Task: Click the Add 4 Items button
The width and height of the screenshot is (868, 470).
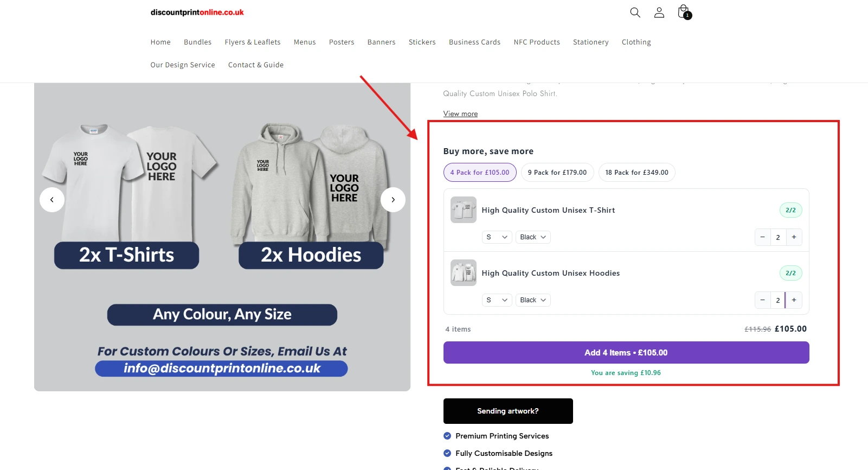Action: [626, 352]
